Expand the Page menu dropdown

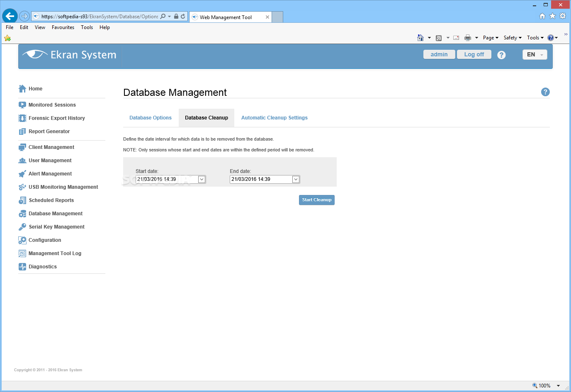point(491,38)
